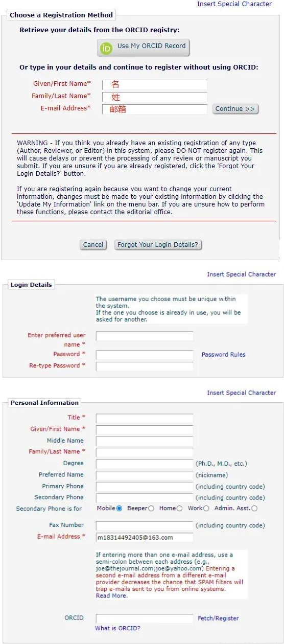
Task: Cancel the registration
Action: [x=93, y=245]
